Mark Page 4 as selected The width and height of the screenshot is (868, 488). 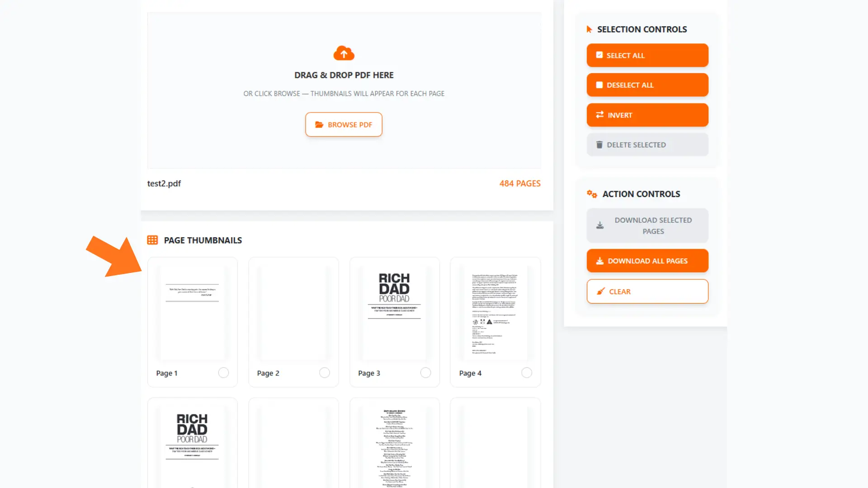[527, 373]
